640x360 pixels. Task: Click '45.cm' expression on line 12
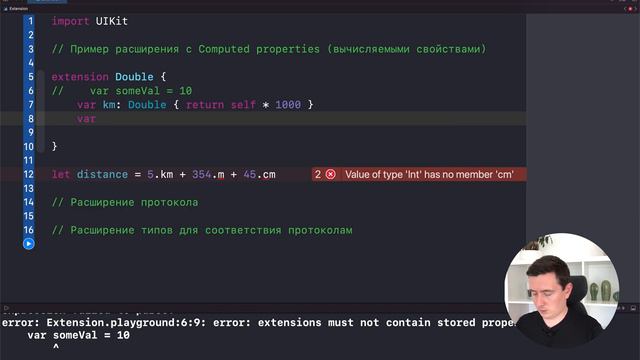point(259,174)
